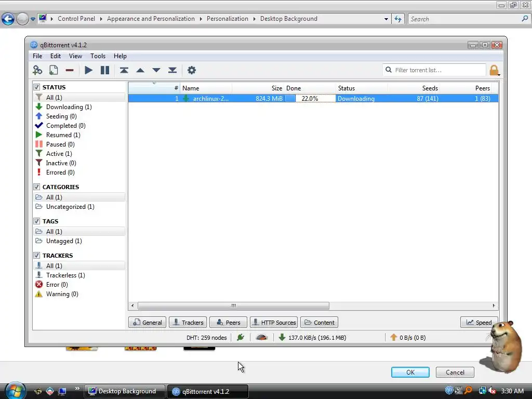Click the clock showing 3:30 AM
This screenshot has height=399, width=532.
click(x=512, y=391)
